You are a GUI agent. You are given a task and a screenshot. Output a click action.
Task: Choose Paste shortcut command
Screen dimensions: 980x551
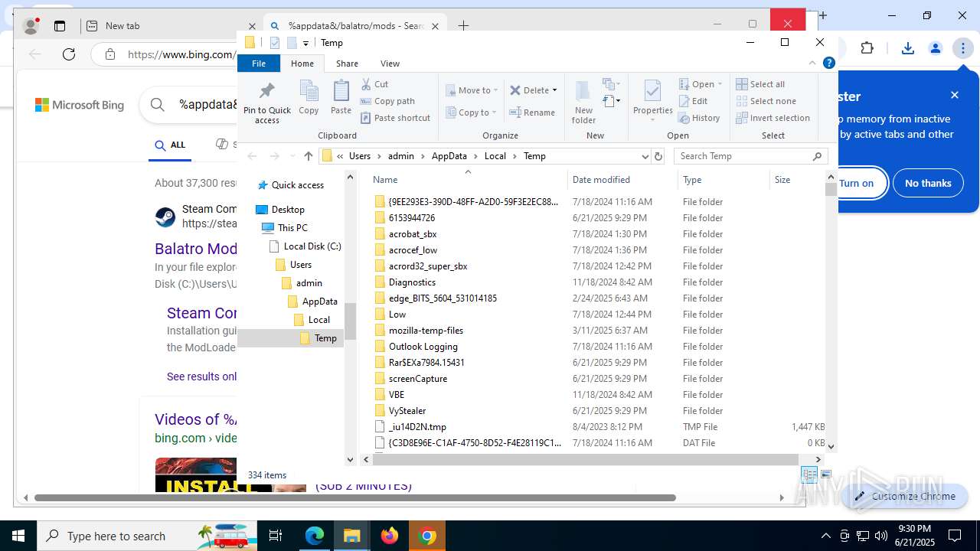click(x=395, y=118)
